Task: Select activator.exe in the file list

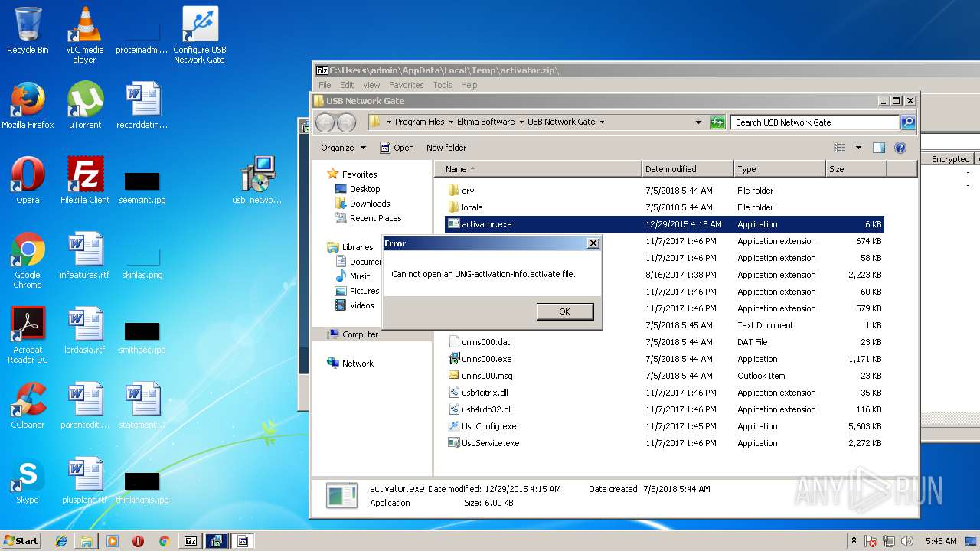Action: [664, 224]
